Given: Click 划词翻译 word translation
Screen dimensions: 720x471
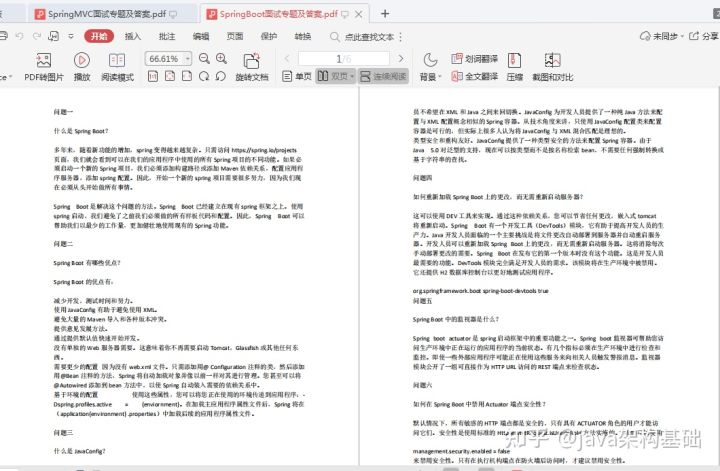Looking at the screenshot, I should (x=475, y=59).
